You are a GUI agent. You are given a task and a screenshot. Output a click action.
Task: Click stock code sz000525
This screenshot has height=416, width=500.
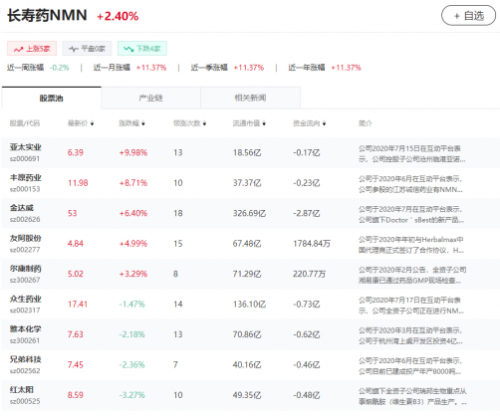(25, 401)
